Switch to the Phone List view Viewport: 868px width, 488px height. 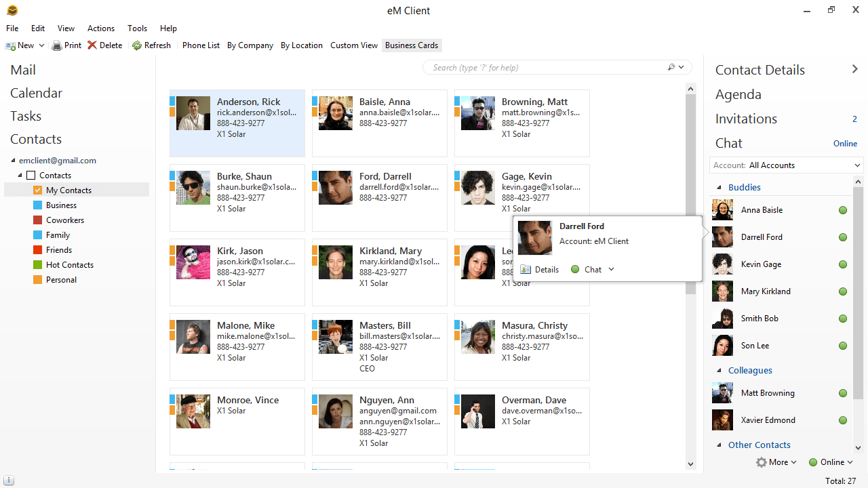point(201,45)
